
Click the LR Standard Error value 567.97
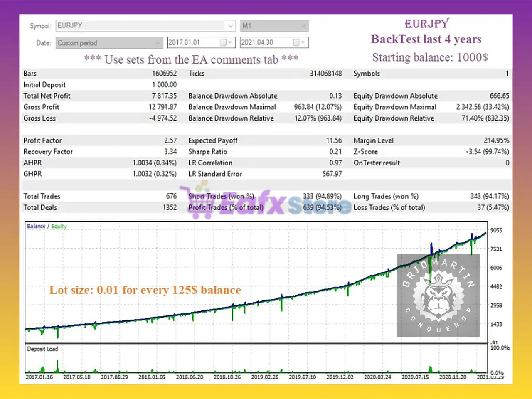coord(332,174)
